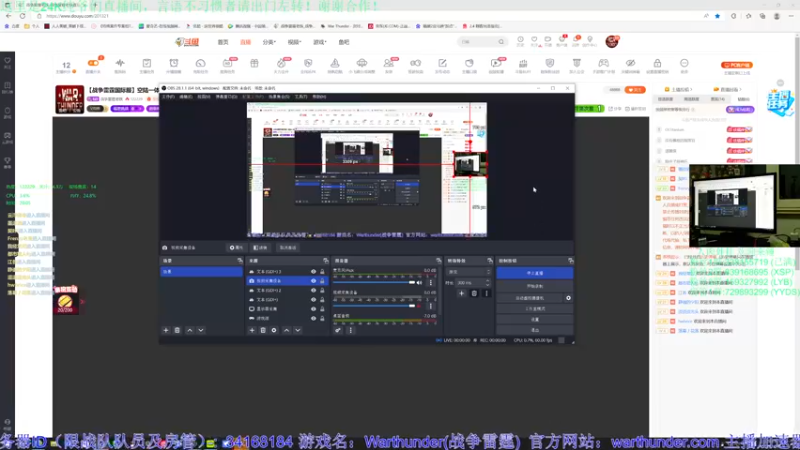
Task: Open mixer footer three-dot options menu
Action: coord(351,331)
